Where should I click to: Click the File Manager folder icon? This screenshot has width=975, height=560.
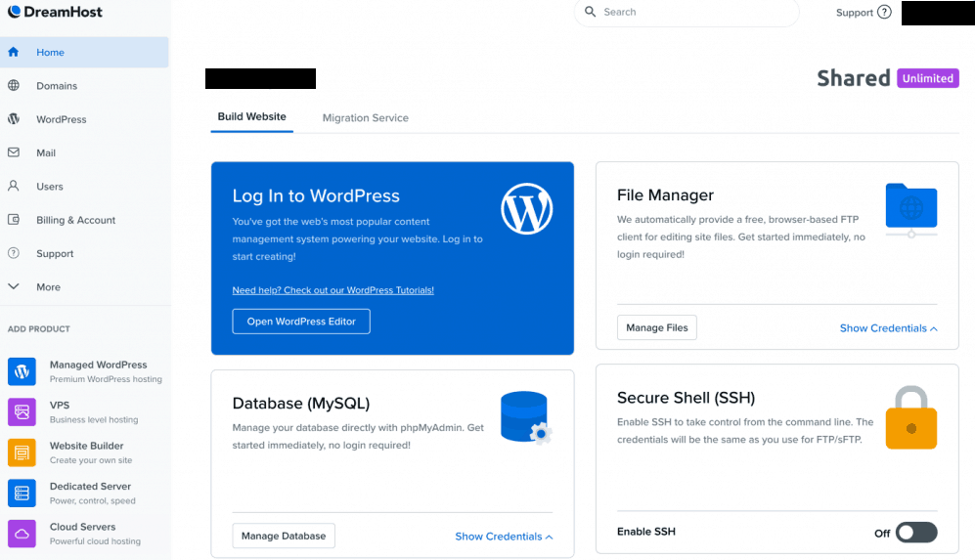point(911,210)
